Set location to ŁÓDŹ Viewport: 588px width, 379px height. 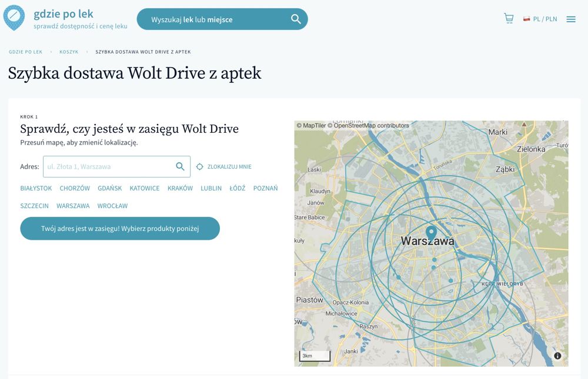[x=238, y=188]
